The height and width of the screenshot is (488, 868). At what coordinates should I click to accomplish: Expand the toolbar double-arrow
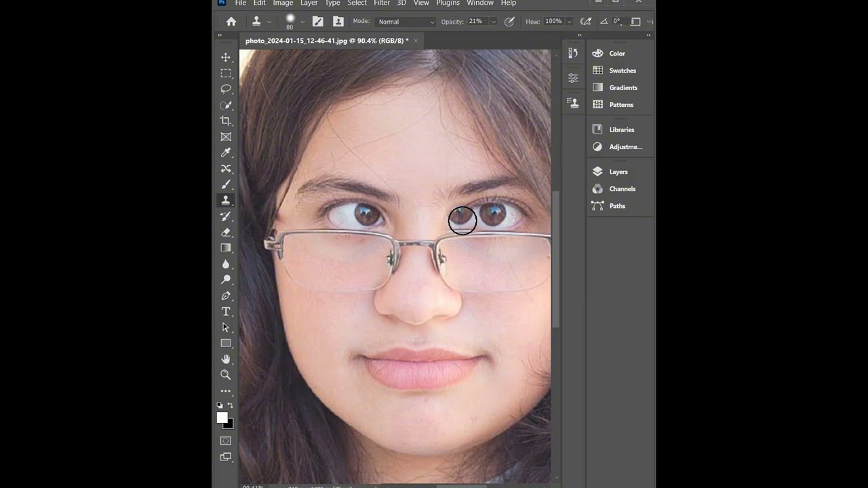point(220,35)
